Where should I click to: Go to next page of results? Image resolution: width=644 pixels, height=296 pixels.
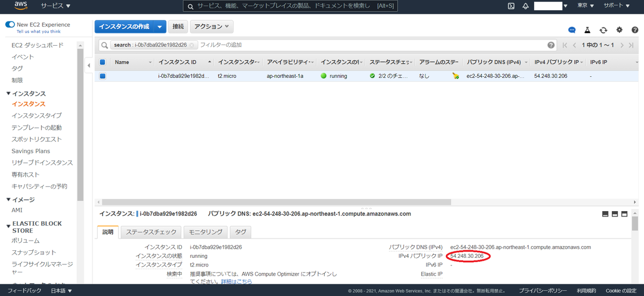[622, 45]
